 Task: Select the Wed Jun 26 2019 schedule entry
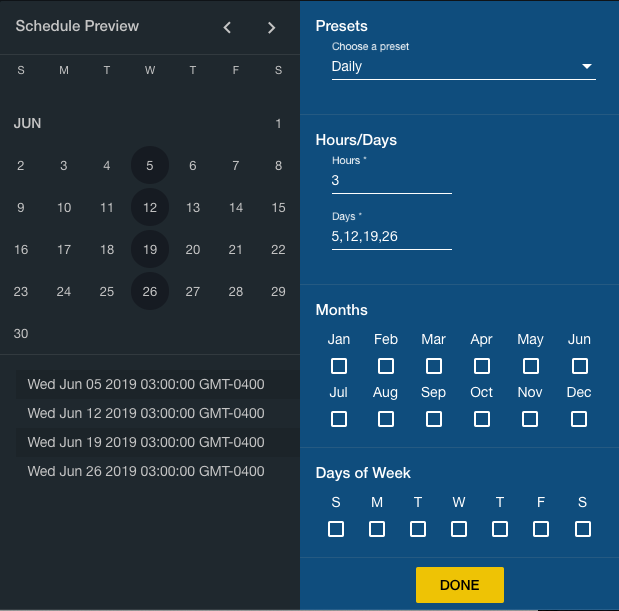click(x=146, y=471)
